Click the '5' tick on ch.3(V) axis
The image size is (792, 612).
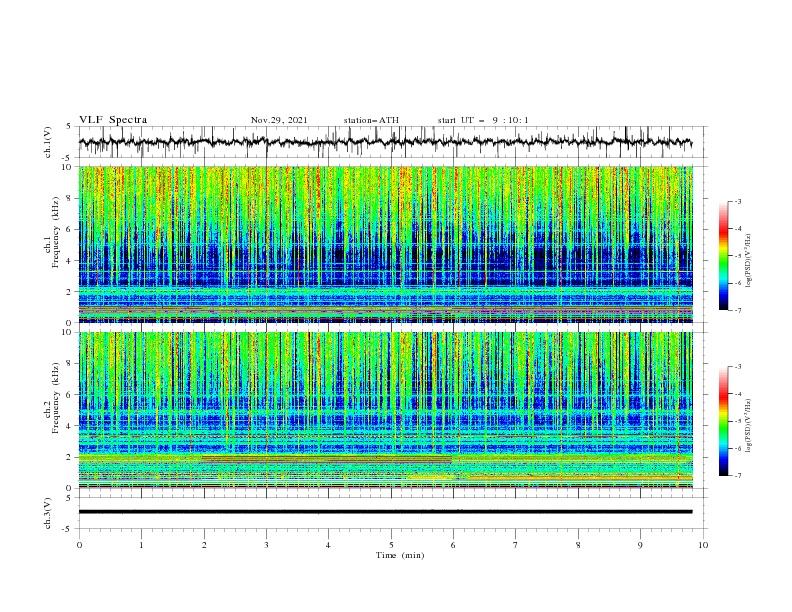[69, 497]
